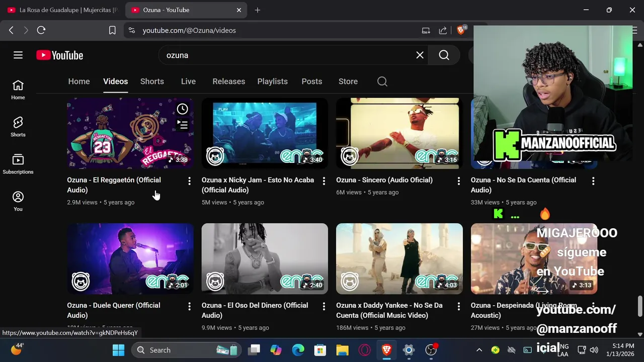This screenshot has height=362, width=644.
Task: Close the Ozuna - YouTube tab
Action: pos(239,10)
